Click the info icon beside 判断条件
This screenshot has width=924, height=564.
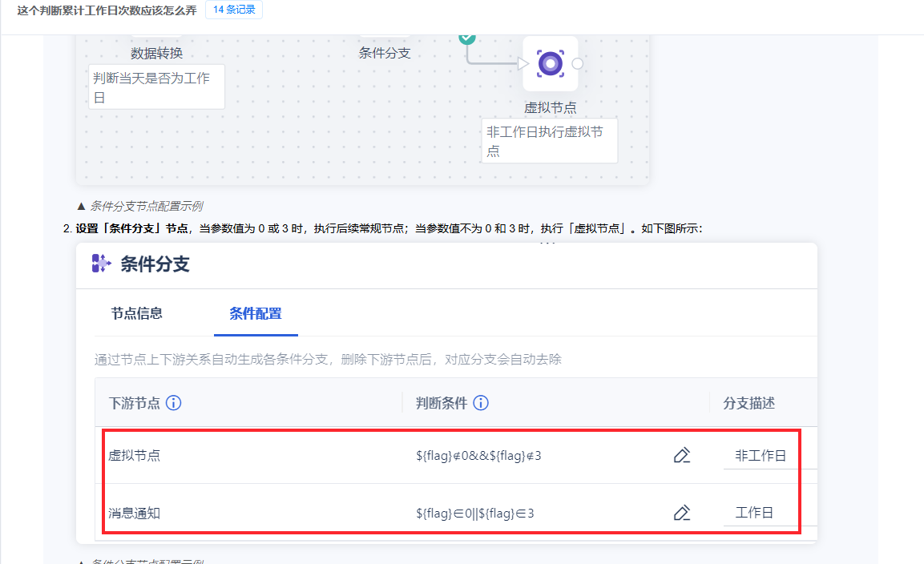(x=481, y=403)
